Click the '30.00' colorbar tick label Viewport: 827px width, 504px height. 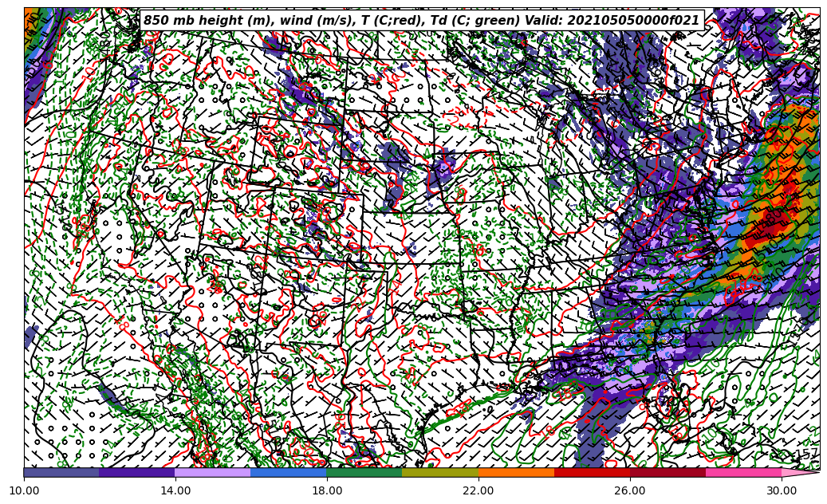(x=782, y=490)
